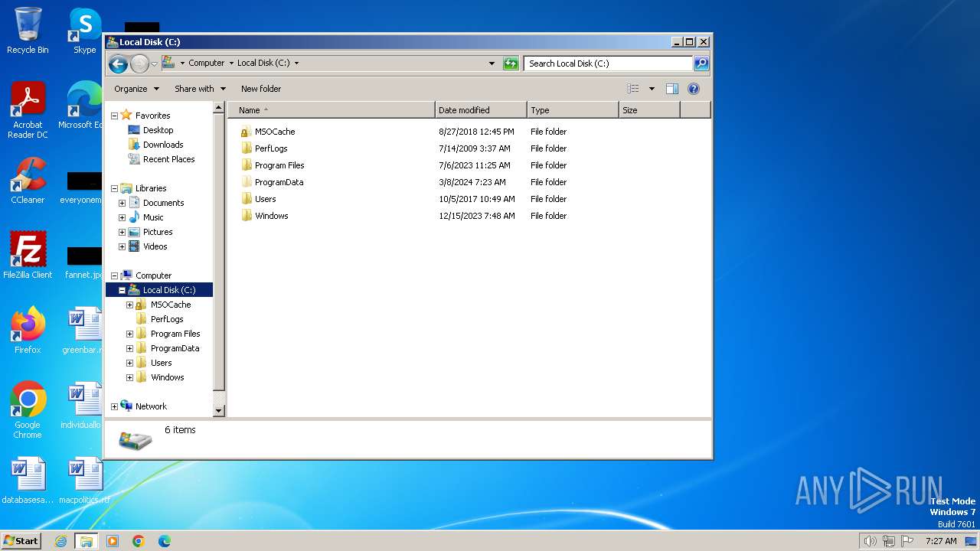Screen dimensions: 980x551
Task: Open the Share with menu
Action: click(x=200, y=89)
